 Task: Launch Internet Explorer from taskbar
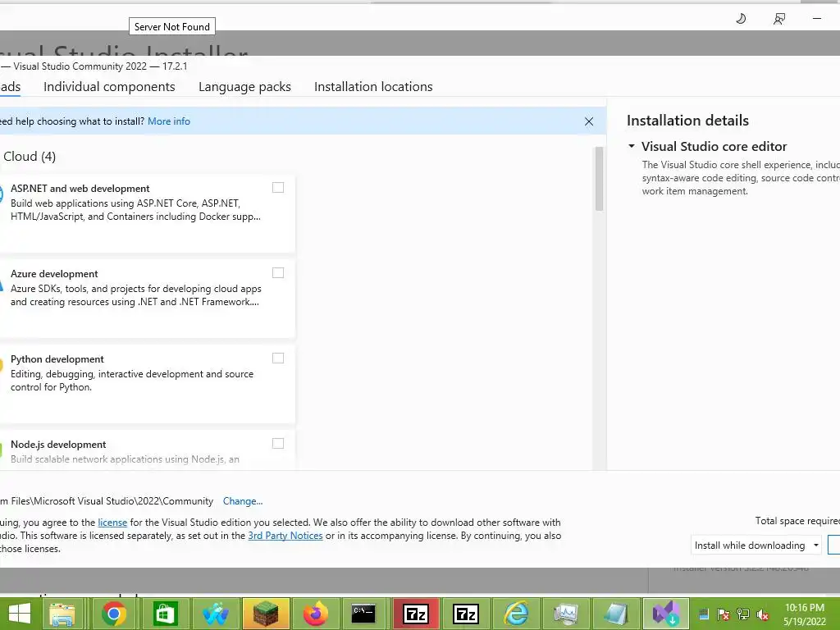click(516, 614)
